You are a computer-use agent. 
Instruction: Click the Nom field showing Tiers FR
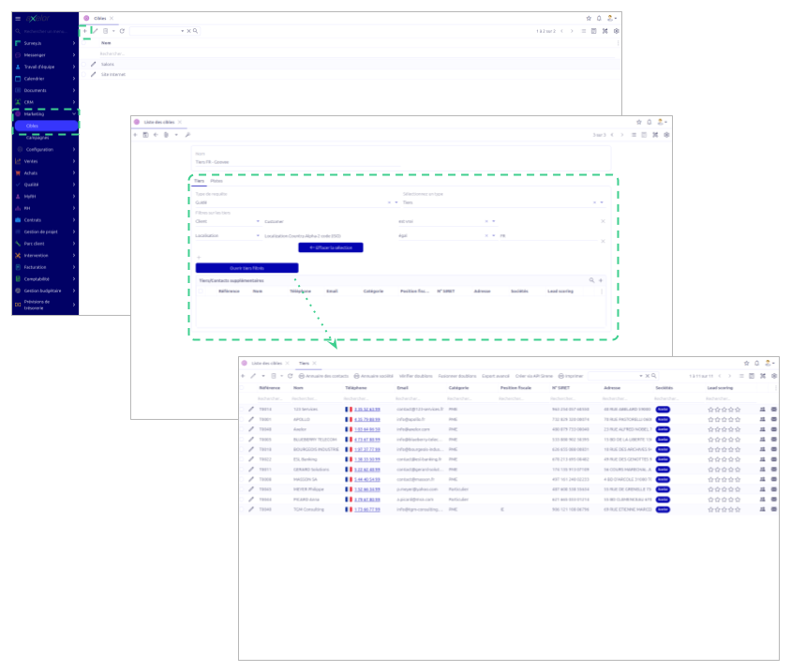[x=298, y=162]
